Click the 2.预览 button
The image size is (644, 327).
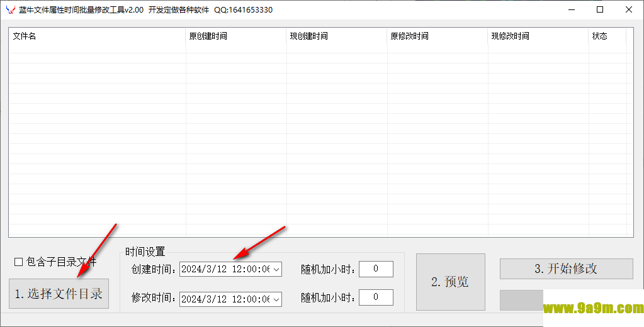point(451,282)
